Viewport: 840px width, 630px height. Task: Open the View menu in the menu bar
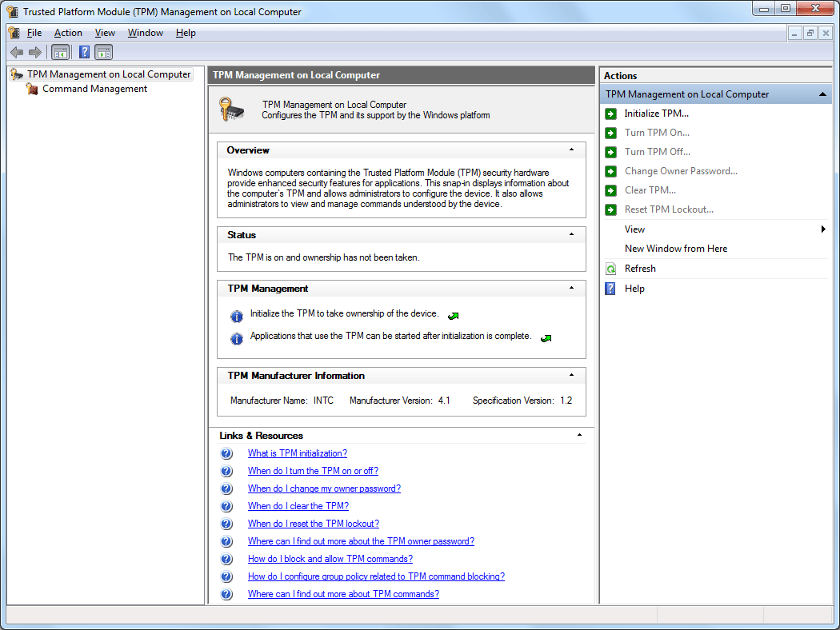105,33
